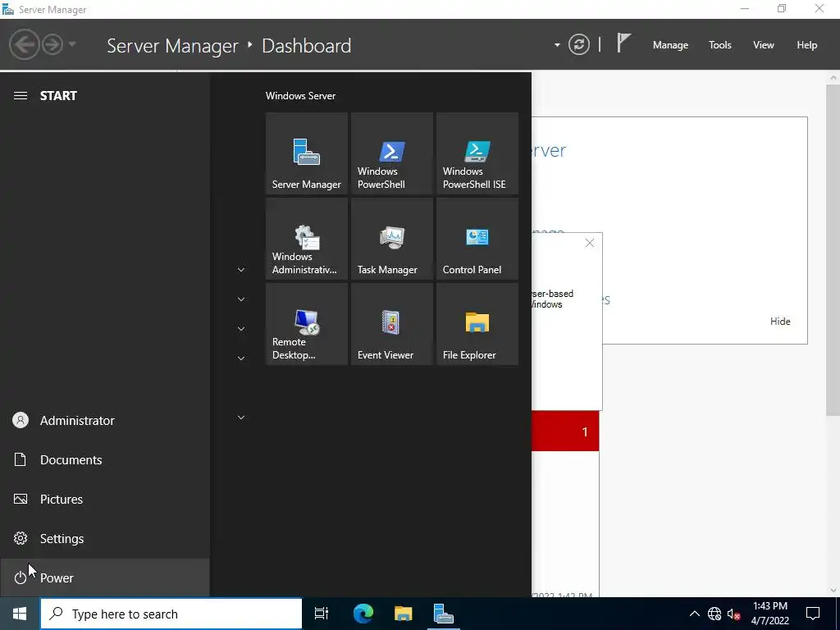Click the red tile showing 1
This screenshot has width=840, height=630.
[x=565, y=431]
